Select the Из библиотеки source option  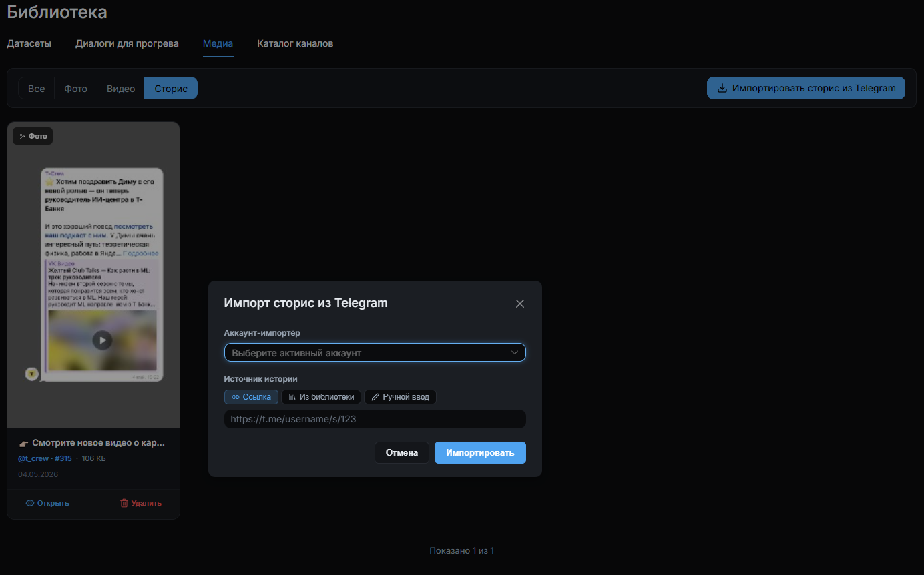tap(321, 397)
